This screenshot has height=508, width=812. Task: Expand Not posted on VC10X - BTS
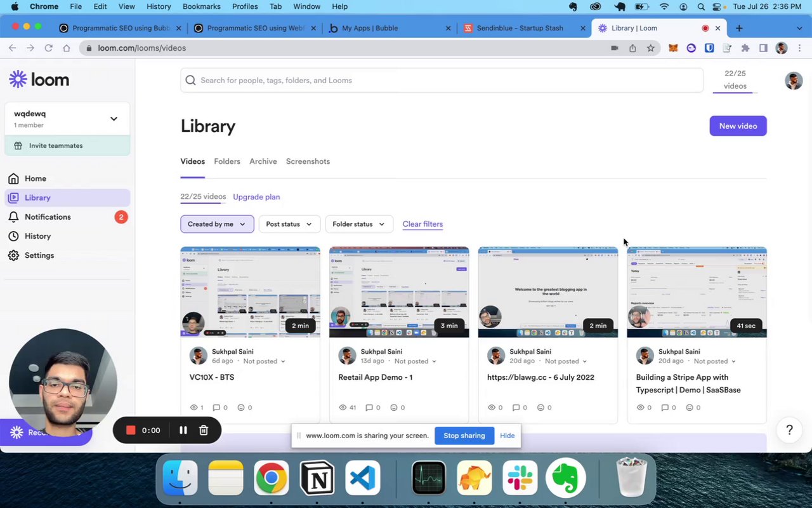(265, 361)
